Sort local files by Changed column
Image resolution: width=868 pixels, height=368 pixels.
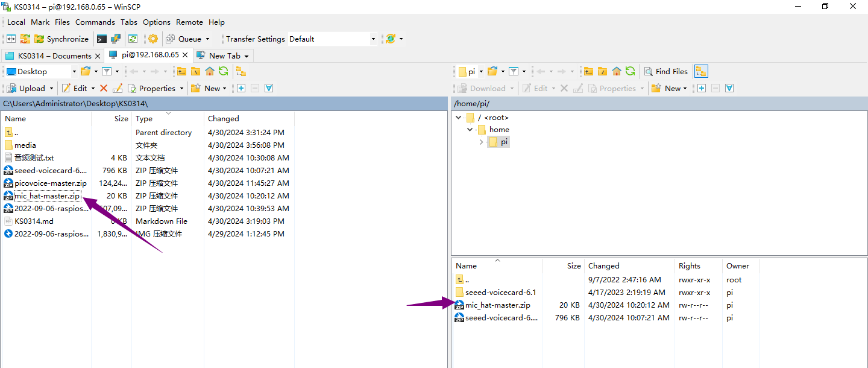click(223, 118)
